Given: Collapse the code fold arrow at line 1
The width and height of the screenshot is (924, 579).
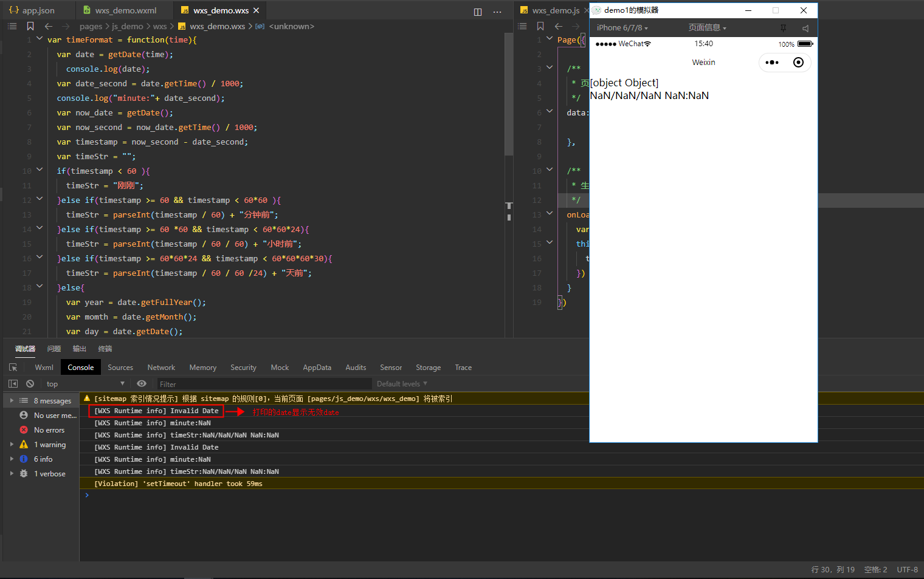Looking at the screenshot, I should point(40,38).
